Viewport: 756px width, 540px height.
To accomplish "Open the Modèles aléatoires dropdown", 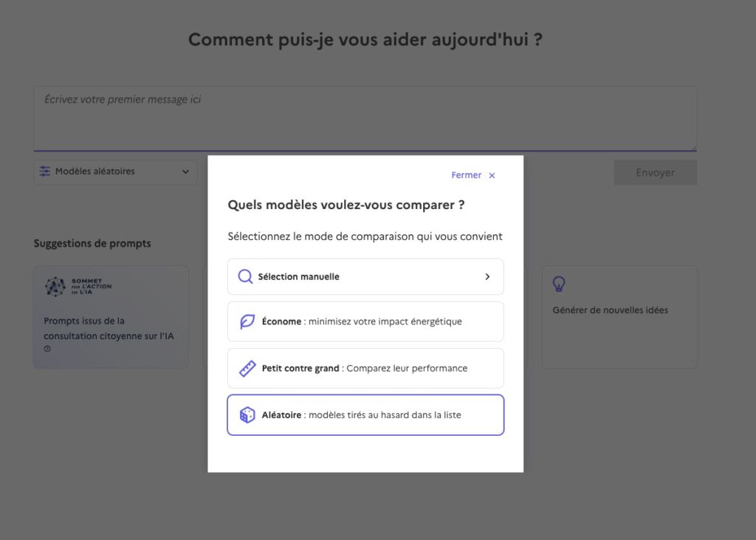I will [115, 171].
